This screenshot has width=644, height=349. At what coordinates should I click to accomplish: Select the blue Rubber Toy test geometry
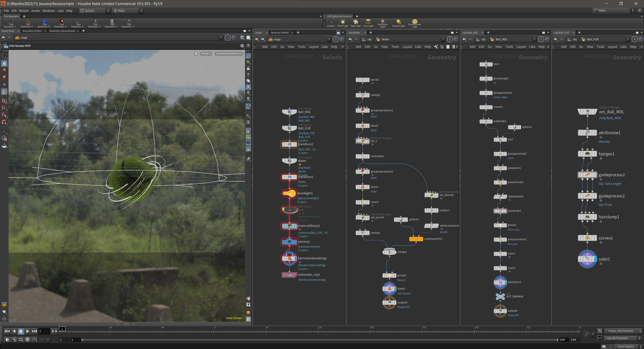pos(45,23)
